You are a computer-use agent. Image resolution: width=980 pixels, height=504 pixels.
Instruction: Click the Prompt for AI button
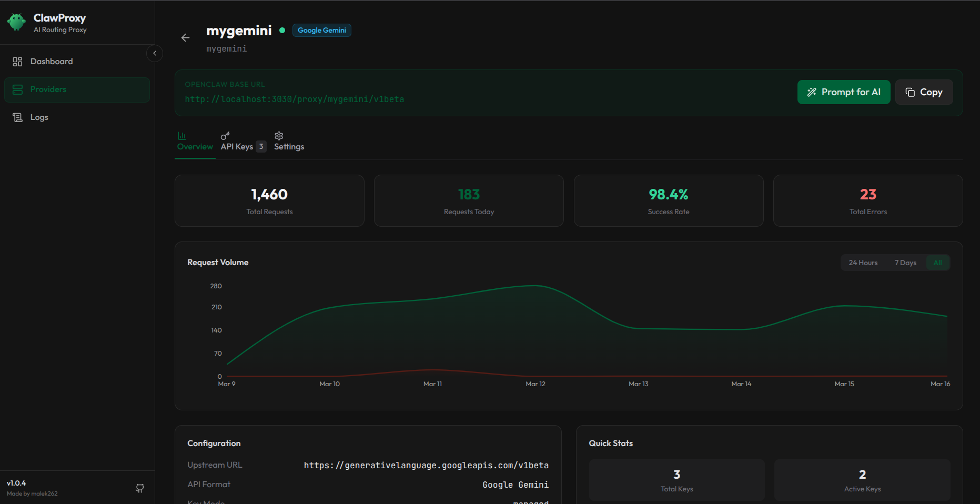point(844,92)
